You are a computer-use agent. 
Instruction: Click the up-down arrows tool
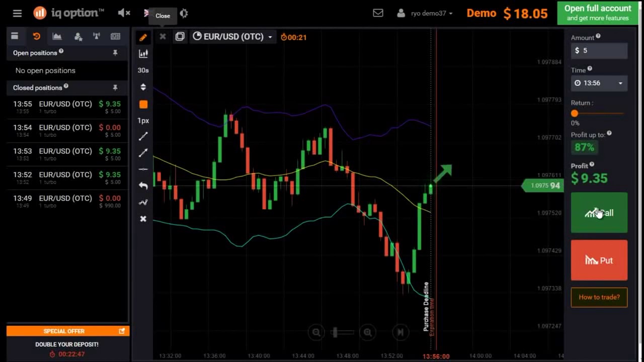click(143, 87)
